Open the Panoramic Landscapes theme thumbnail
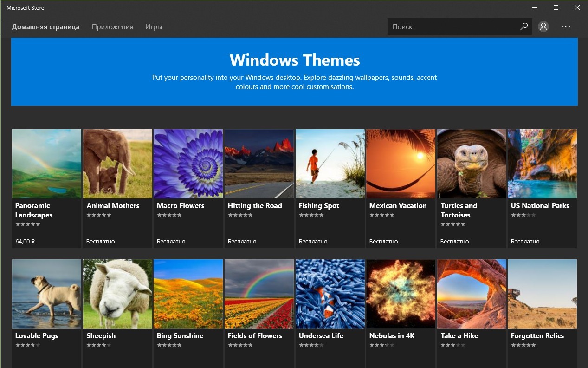 click(x=47, y=164)
